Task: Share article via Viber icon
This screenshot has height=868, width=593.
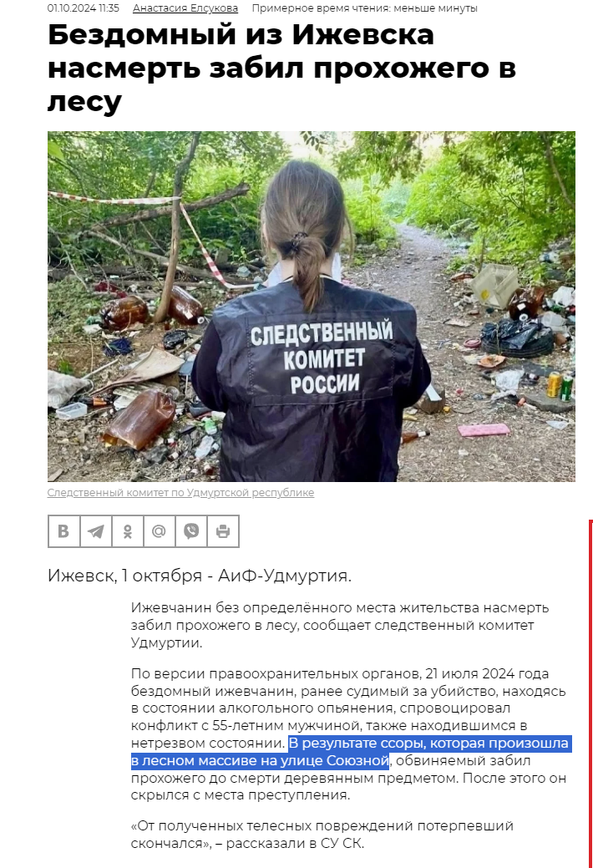Action: (191, 531)
